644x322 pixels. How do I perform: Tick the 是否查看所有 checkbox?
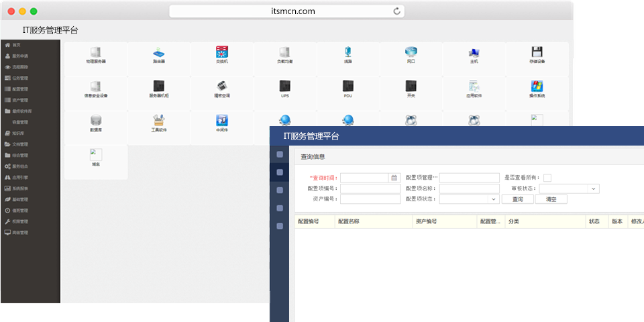tap(547, 178)
